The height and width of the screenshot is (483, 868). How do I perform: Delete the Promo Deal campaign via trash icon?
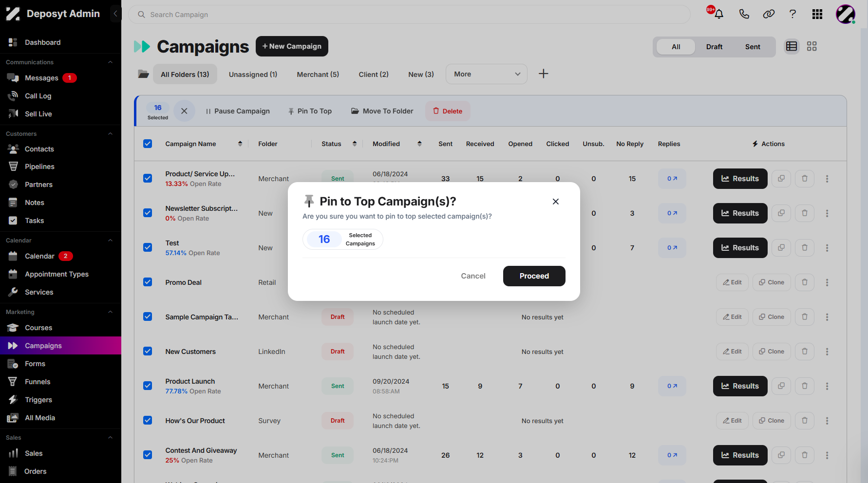(805, 282)
